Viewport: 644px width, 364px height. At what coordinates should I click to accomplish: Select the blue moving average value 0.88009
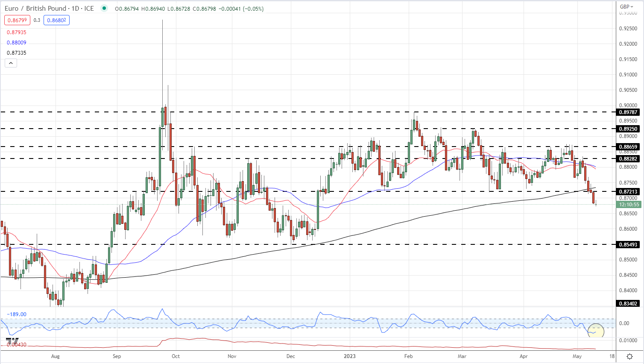click(x=16, y=43)
